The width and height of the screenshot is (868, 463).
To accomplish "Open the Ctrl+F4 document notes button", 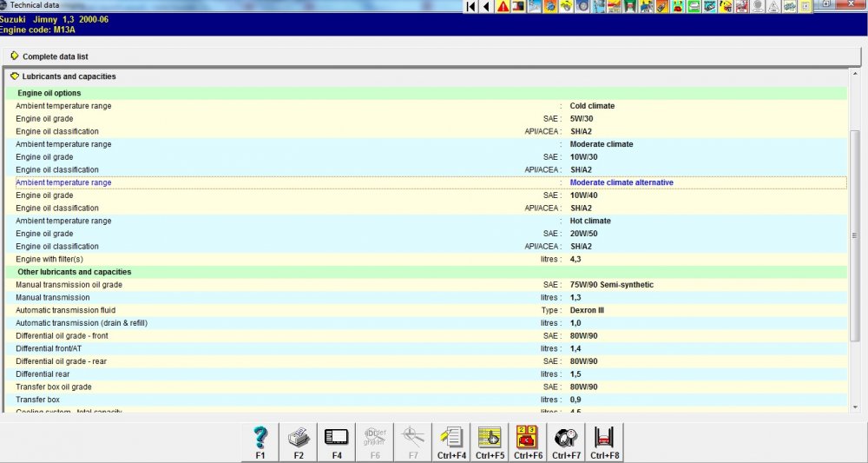I will coord(451,442).
